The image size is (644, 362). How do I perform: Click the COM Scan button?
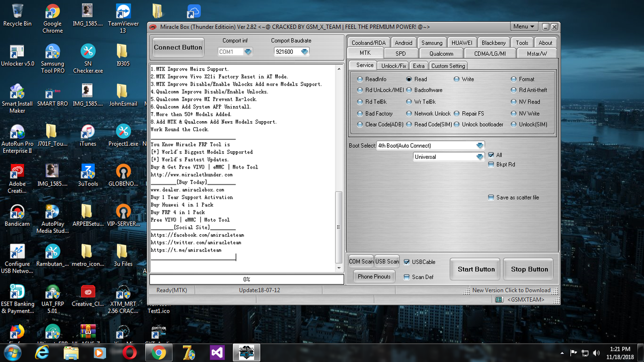[361, 261]
